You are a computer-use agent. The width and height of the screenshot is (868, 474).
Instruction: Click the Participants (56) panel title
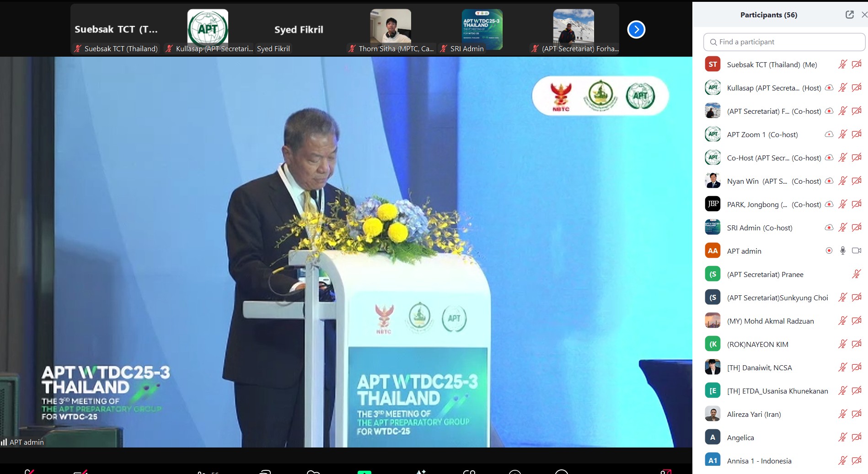768,15
